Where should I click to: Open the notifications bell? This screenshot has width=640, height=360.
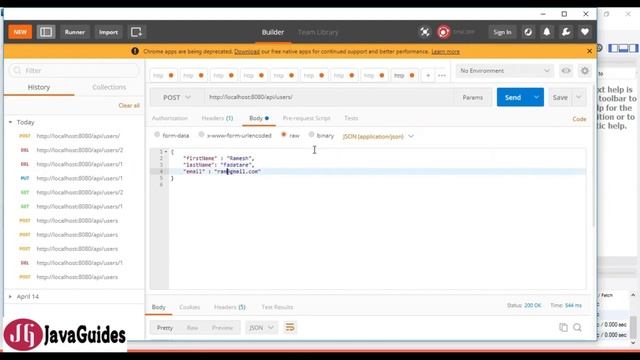click(x=547, y=32)
